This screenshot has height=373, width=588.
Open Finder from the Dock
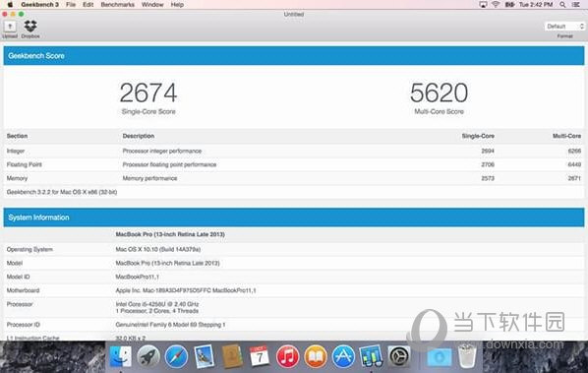120,356
